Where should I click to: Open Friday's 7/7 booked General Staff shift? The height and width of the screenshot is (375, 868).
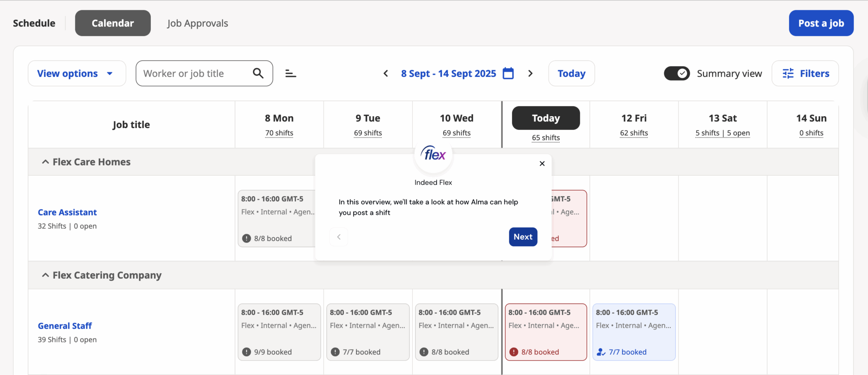(634, 332)
